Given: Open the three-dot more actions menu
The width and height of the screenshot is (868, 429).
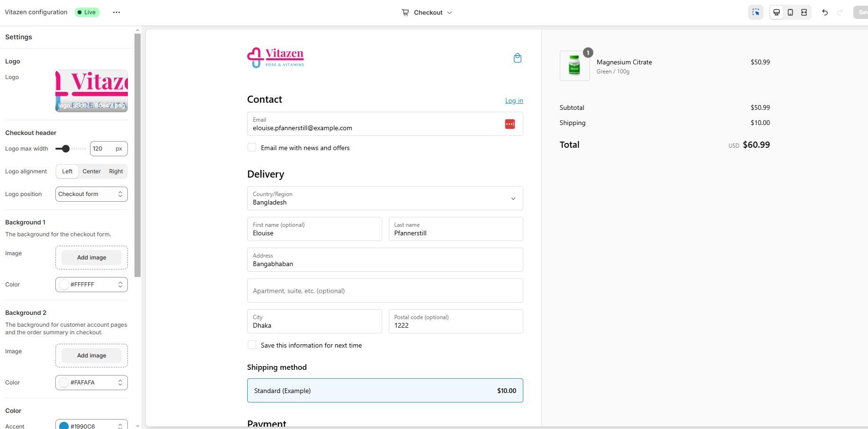Looking at the screenshot, I should 116,12.
